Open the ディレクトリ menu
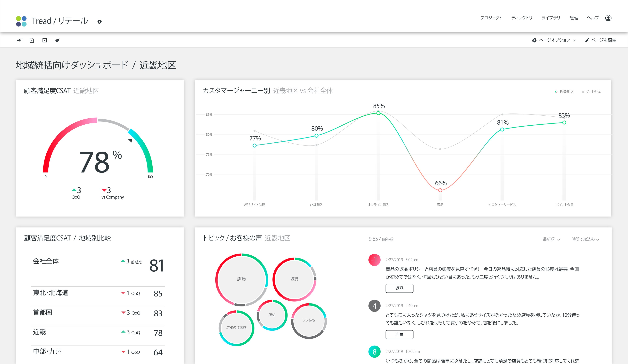 coord(522,18)
